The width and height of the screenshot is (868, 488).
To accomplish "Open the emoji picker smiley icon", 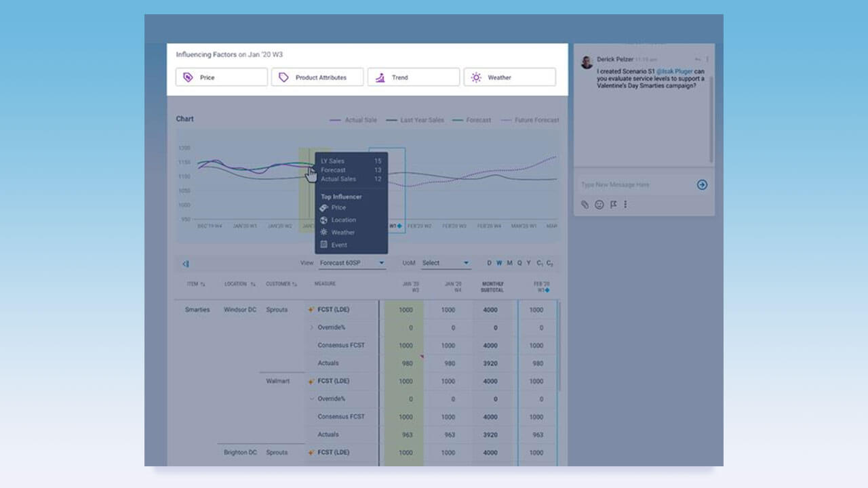I will point(599,204).
